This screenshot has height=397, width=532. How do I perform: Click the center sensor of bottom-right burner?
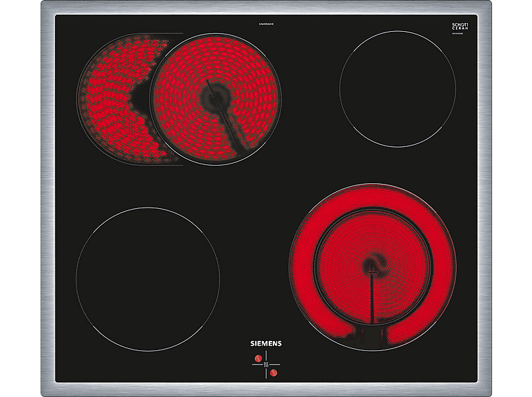click(370, 263)
